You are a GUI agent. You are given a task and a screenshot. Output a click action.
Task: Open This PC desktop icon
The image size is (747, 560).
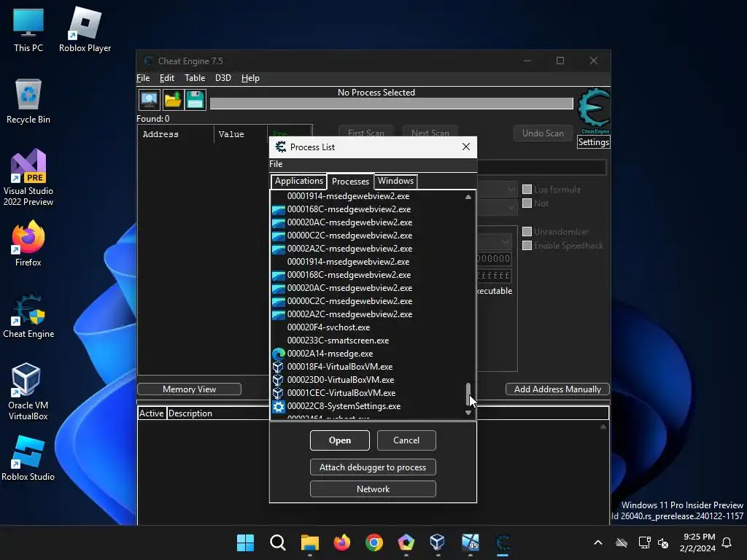coord(28,31)
